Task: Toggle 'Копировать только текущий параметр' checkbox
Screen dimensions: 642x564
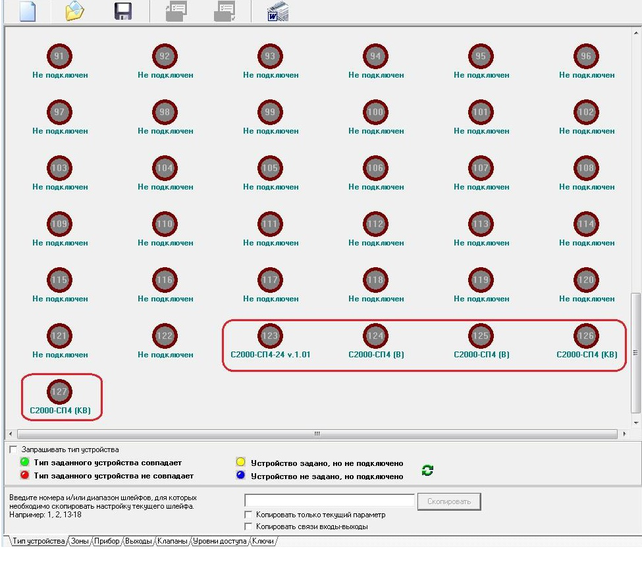Action: coord(248,514)
